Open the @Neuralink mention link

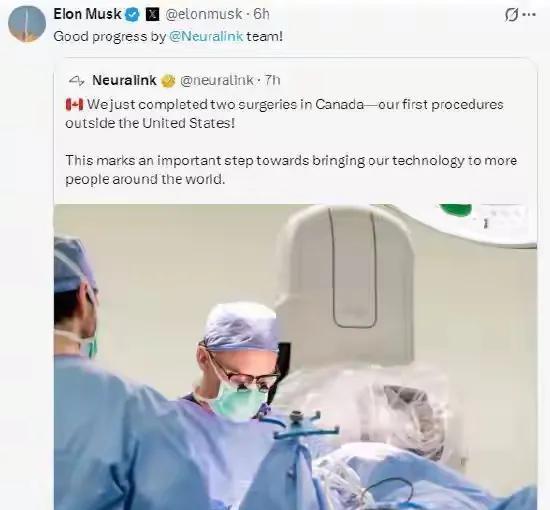(206, 36)
